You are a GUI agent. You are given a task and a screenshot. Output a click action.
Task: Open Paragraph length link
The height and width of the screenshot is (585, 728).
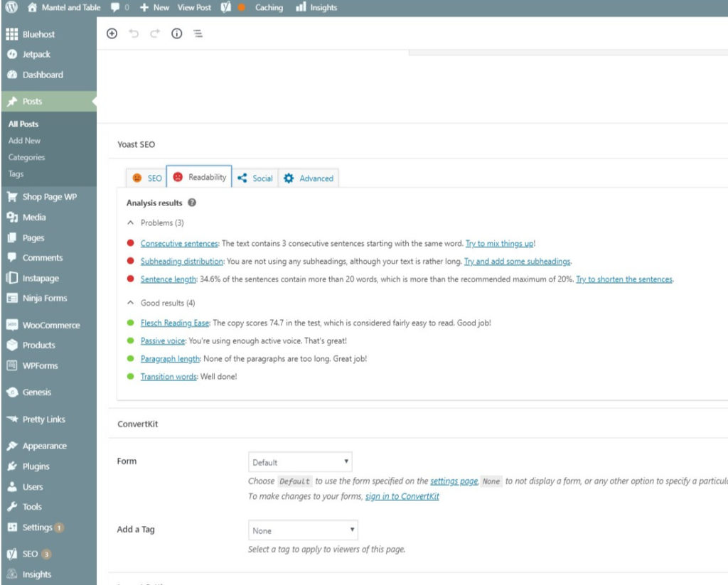pyautogui.click(x=170, y=358)
